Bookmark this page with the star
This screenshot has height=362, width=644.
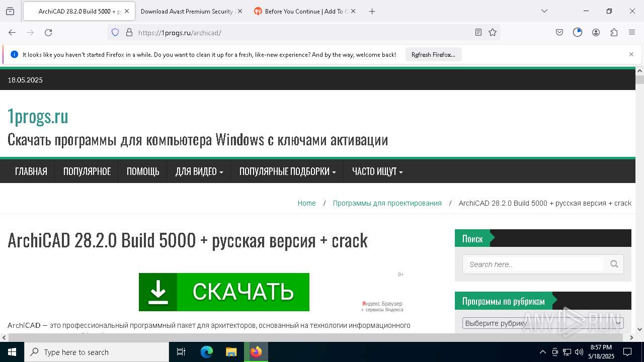tap(493, 32)
